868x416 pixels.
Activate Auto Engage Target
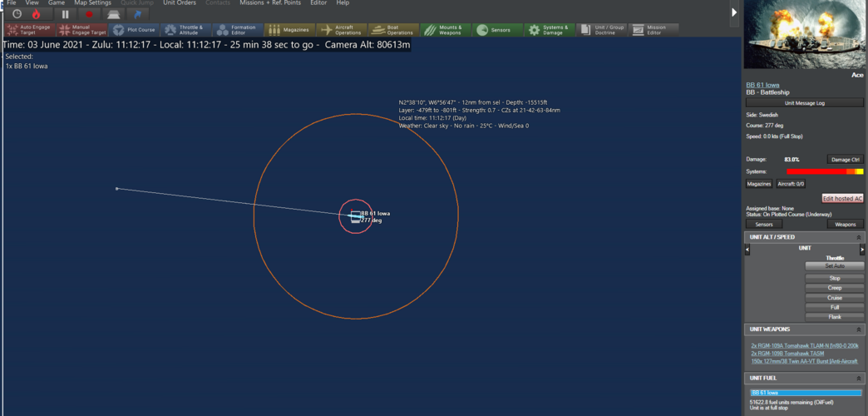[29, 30]
